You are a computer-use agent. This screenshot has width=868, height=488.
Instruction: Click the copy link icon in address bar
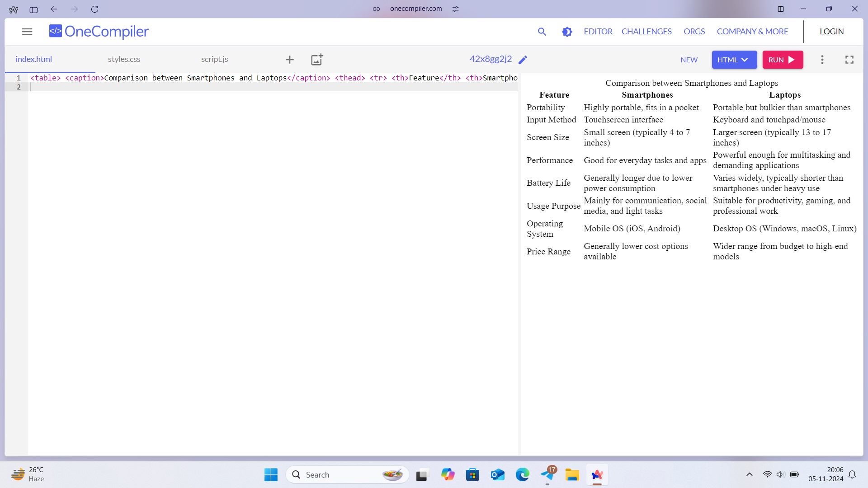[376, 9]
